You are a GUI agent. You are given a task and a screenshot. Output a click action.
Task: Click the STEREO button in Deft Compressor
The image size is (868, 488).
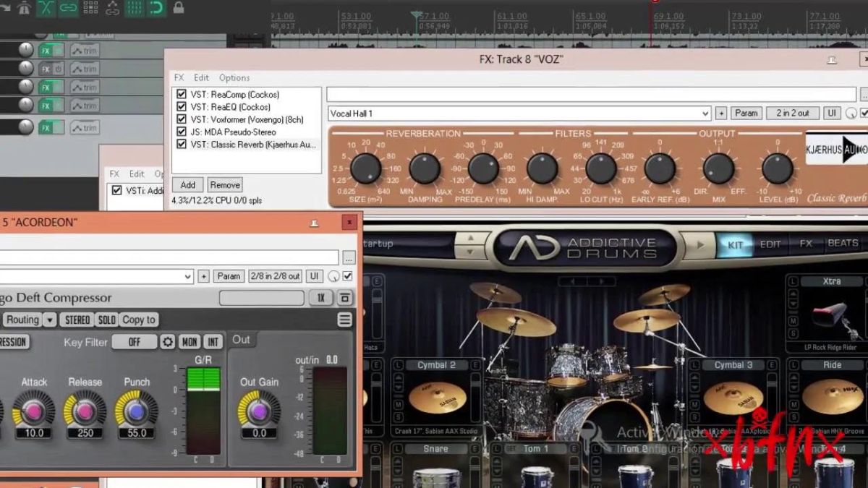pos(77,320)
